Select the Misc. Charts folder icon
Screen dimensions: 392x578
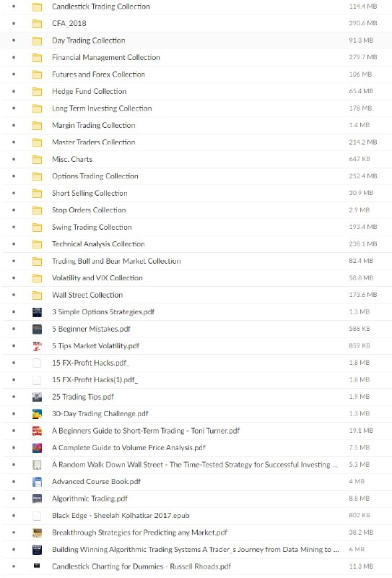pos(37,159)
